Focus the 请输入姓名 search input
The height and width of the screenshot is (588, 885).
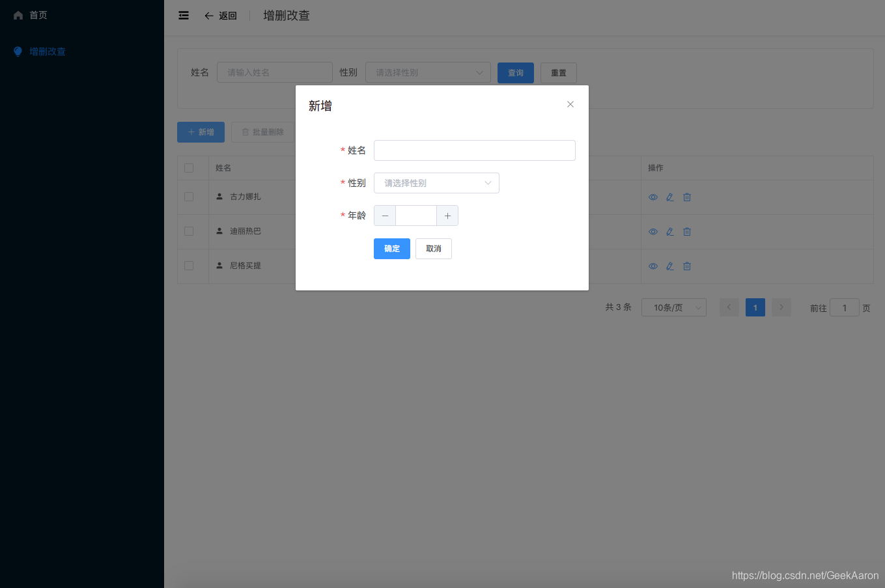click(275, 72)
